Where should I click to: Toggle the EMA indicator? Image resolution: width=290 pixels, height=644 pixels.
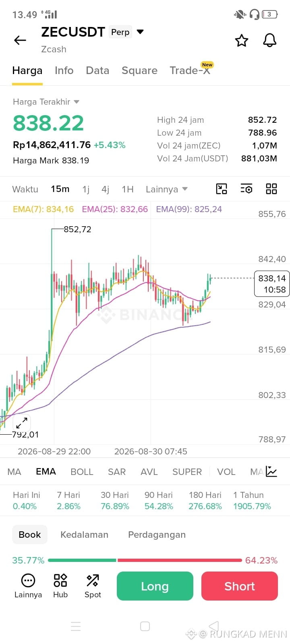coord(46,472)
